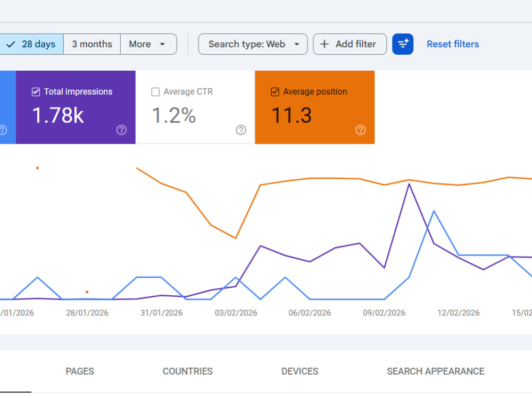Click the 1.78k impressions value

(58, 115)
